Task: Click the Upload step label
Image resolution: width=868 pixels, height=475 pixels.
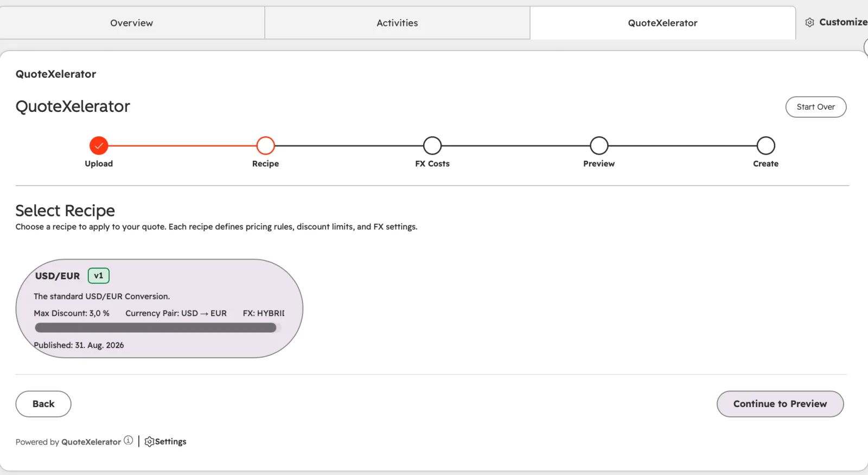Action: pos(99,163)
